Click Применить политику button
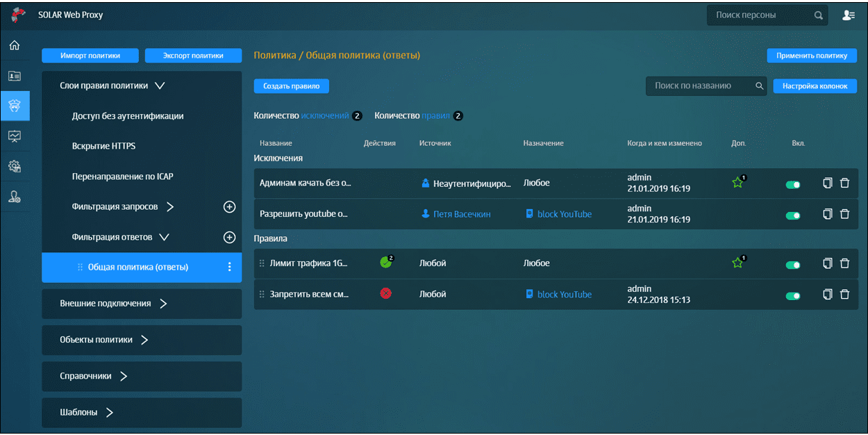Screen dimensions: 868x435 coord(812,56)
